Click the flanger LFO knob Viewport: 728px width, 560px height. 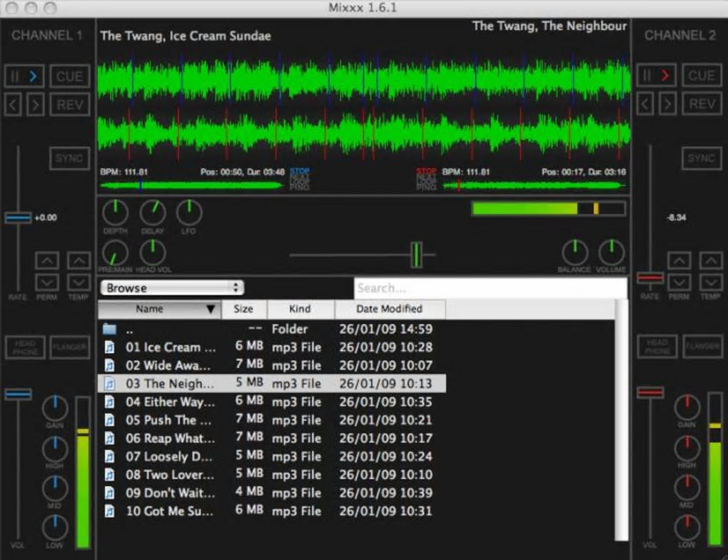pyautogui.click(x=189, y=213)
